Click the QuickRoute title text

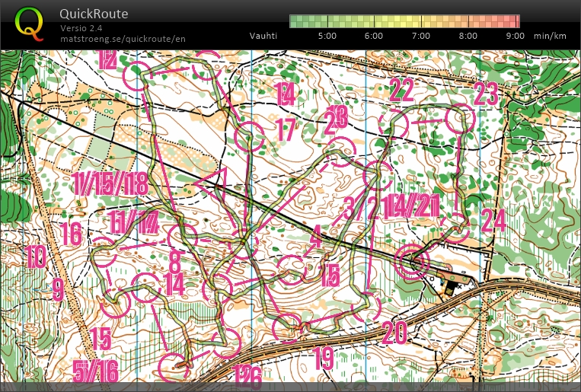(94, 14)
